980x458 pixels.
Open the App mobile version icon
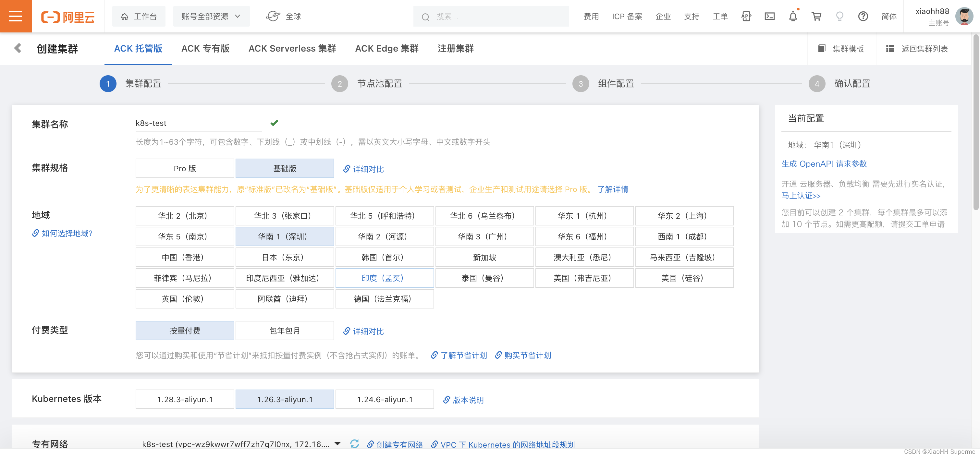click(746, 16)
